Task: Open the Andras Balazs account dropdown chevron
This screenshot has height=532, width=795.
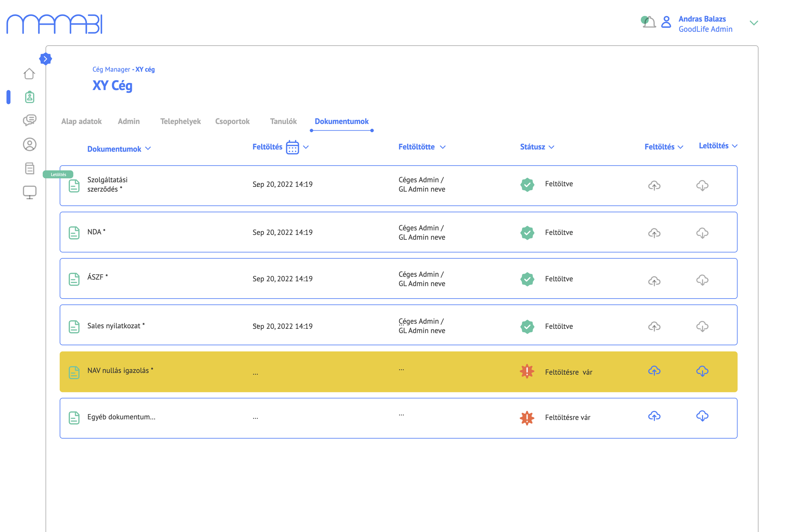Action: click(x=754, y=23)
